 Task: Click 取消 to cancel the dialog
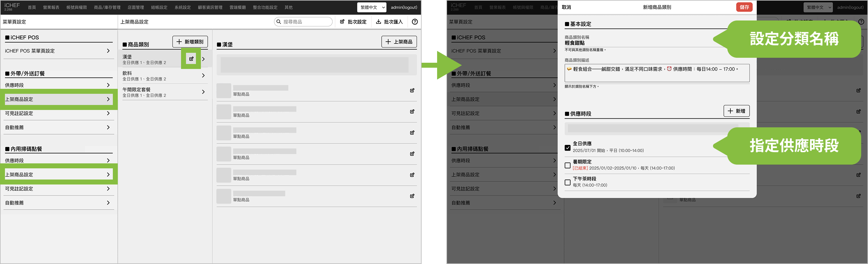click(x=566, y=7)
